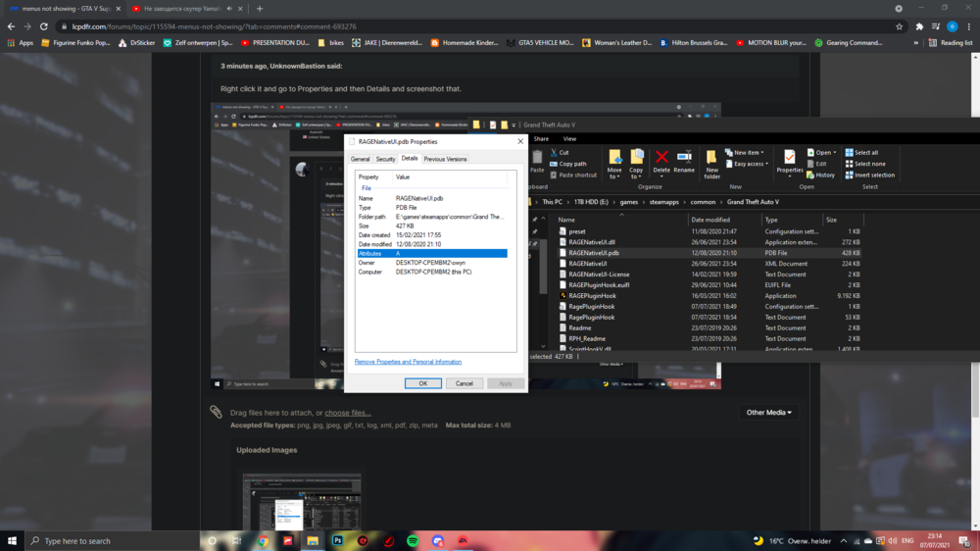Select RAGEPluginHook.euifl in the file list
Screen dimensions: 980x551
[599, 284]
